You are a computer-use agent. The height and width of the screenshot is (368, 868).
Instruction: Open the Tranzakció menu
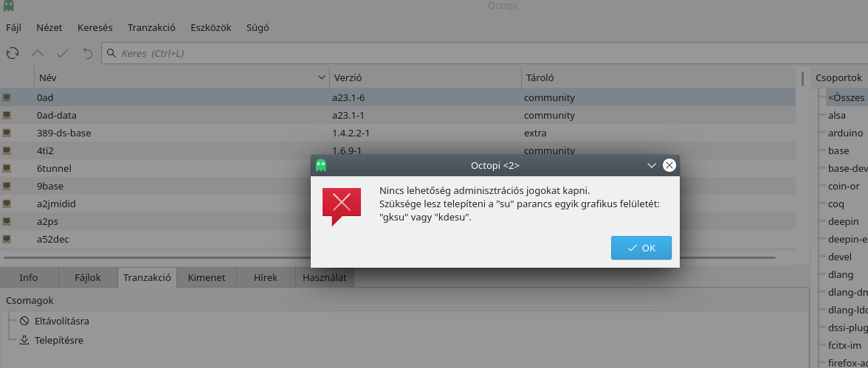pyautogui.click(x=152, y=27)
